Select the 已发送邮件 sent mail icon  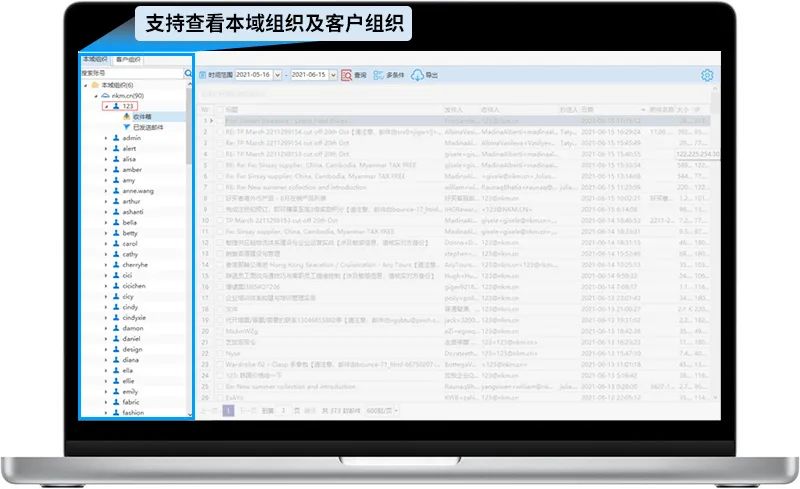[x=126, y=127]
